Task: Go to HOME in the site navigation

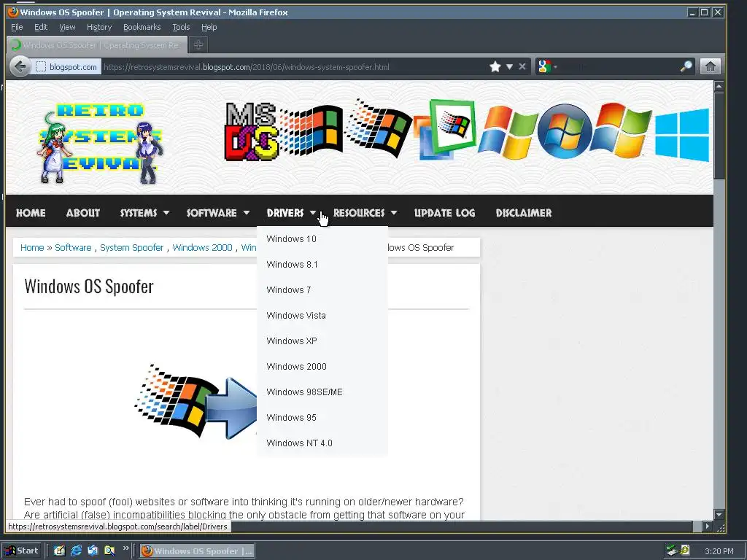Action: click(31, 213)
